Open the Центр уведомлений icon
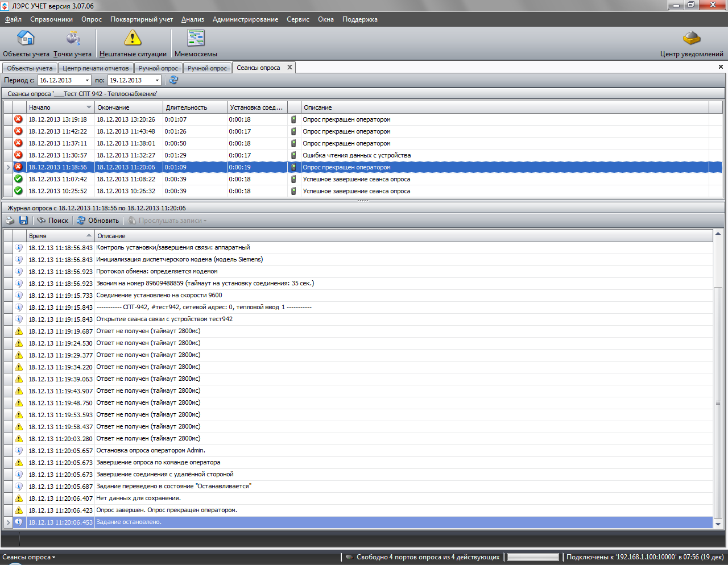 (692, 38)
